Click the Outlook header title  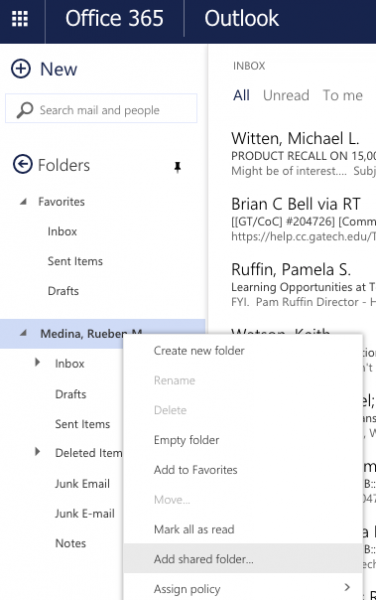point(241,18)
